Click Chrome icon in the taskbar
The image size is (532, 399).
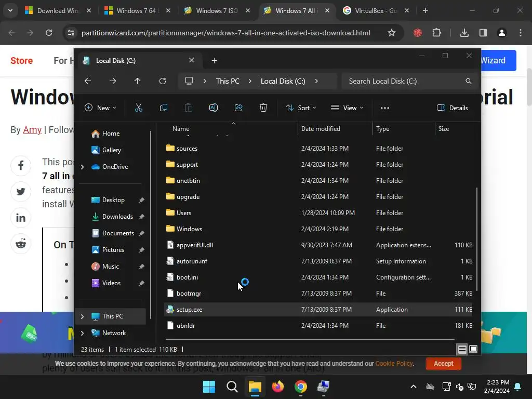tap(301, 387)
